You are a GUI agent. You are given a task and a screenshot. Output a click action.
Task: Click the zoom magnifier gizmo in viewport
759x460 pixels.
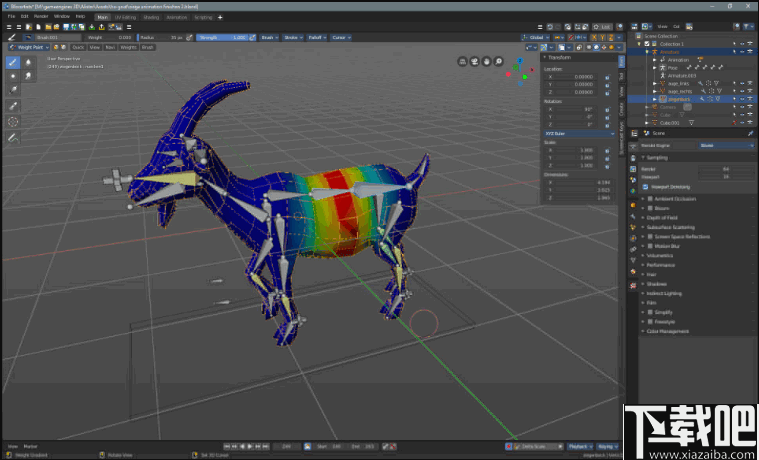[498, 61]
